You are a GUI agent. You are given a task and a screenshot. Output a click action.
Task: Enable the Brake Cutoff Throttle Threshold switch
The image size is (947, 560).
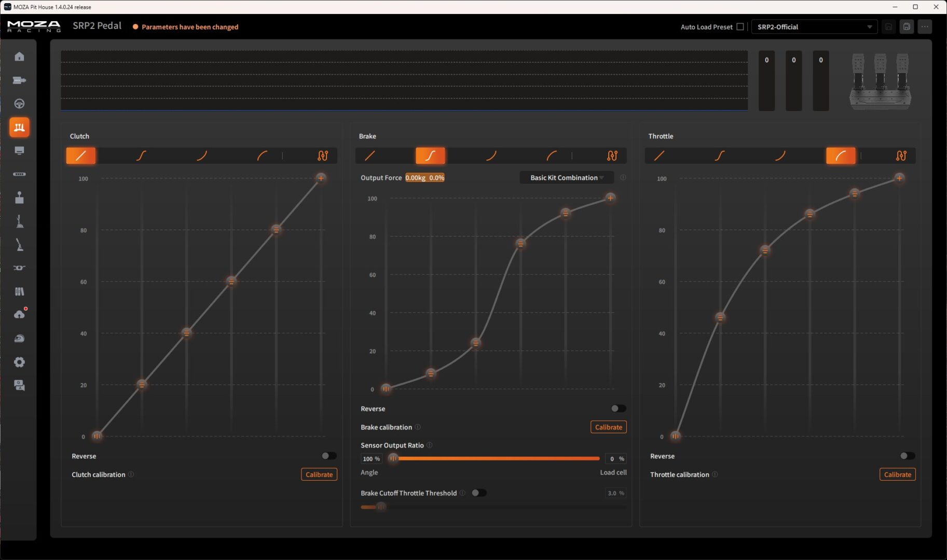pyautogui.click(x=479, y=493)
